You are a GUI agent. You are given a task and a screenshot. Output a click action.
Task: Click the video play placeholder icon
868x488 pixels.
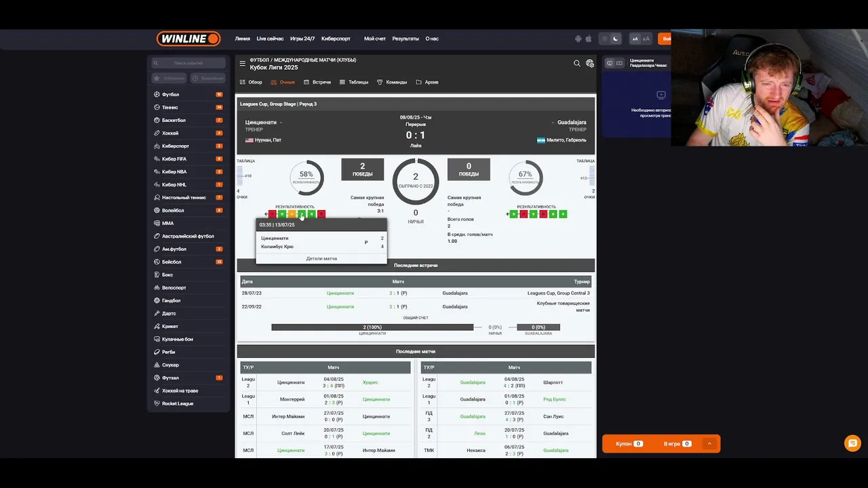[661, 95]
